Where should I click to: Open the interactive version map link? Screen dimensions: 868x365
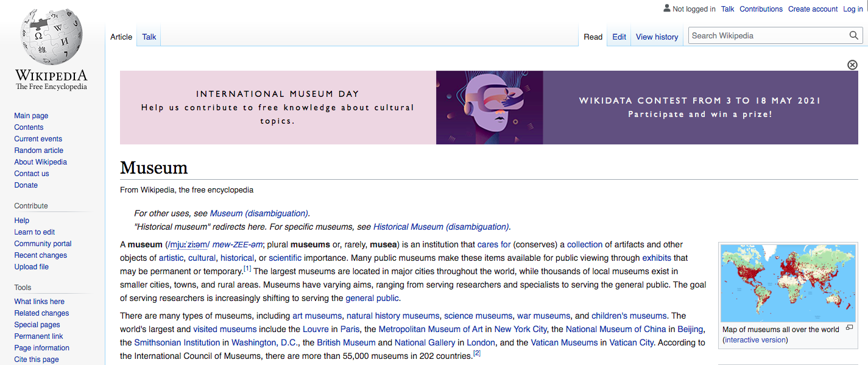pyautogui.click(x=755, y=340)
